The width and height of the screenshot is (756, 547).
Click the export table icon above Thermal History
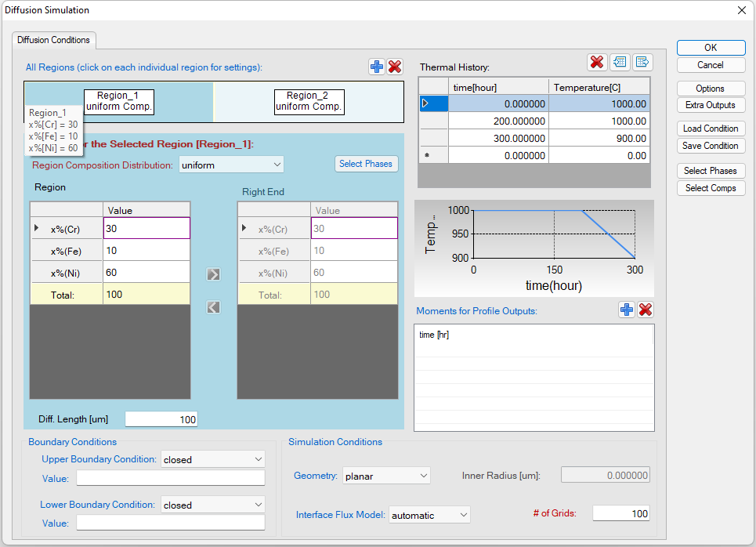coord(642,62)
